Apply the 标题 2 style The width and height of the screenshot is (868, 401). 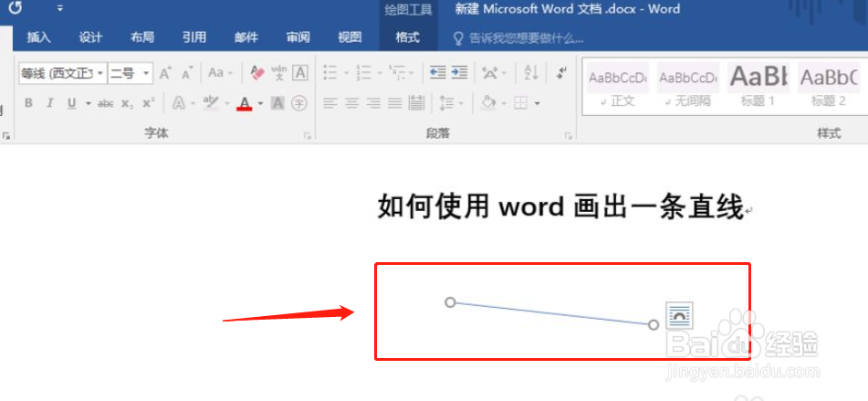click(x=829, y=85)
